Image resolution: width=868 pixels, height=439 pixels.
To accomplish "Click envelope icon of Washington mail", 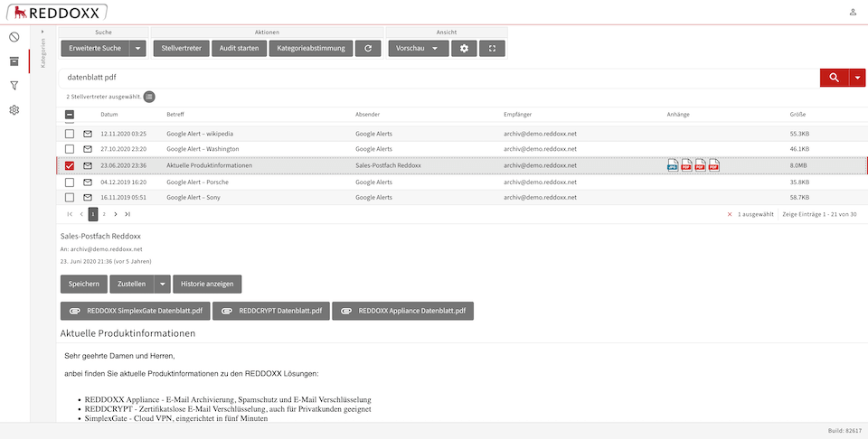I will (88, 149).
